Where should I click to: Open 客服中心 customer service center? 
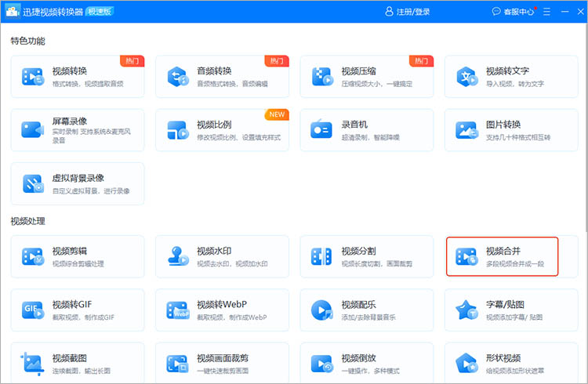tap(513, 12)
